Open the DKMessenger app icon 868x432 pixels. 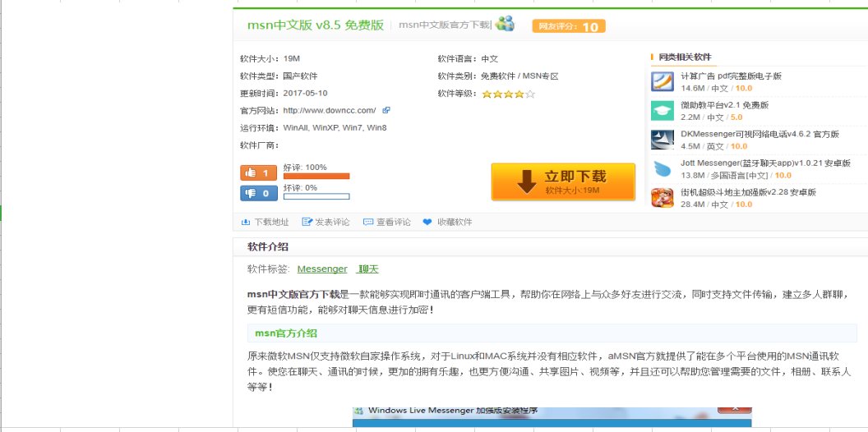tap(662, 140)
